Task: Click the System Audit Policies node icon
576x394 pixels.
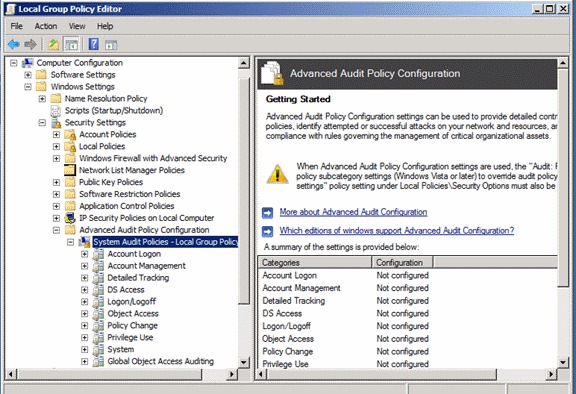Action: (84, 242)
